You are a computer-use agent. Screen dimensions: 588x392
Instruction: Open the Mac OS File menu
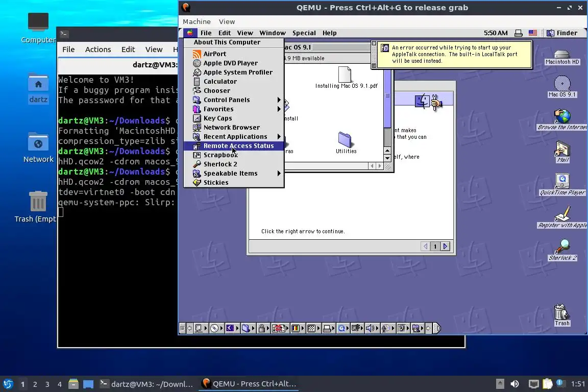tap(206, 33)
